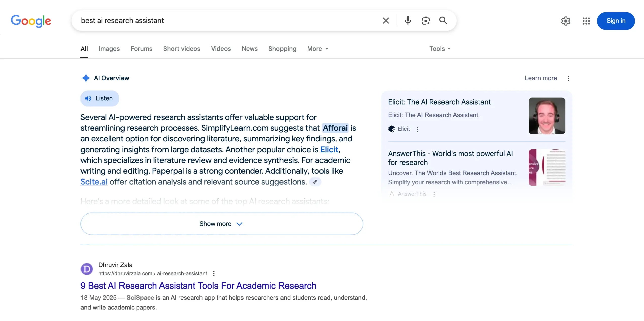
Task: Switch to the Forums tab
Action: tap(141, 49)
